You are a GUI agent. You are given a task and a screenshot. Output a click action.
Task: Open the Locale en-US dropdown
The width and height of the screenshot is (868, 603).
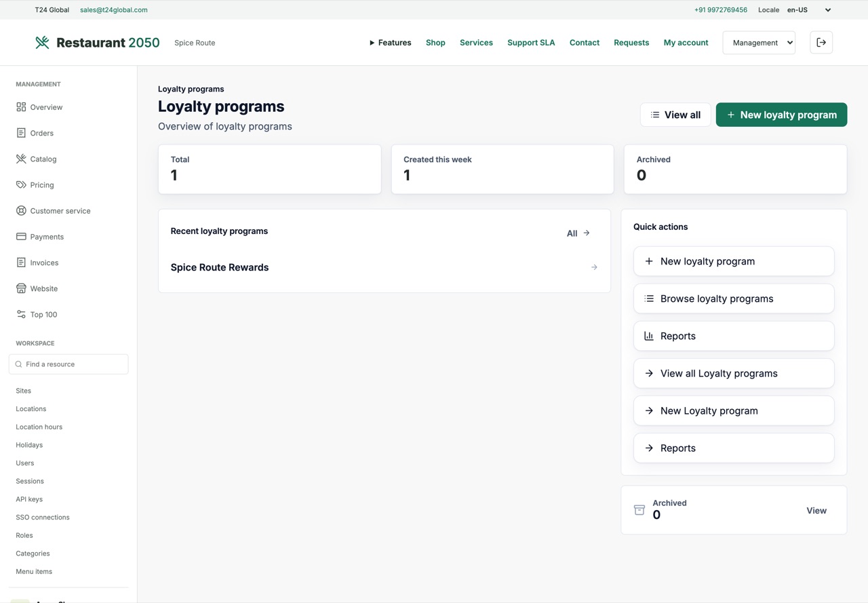[x=808, y=10]
